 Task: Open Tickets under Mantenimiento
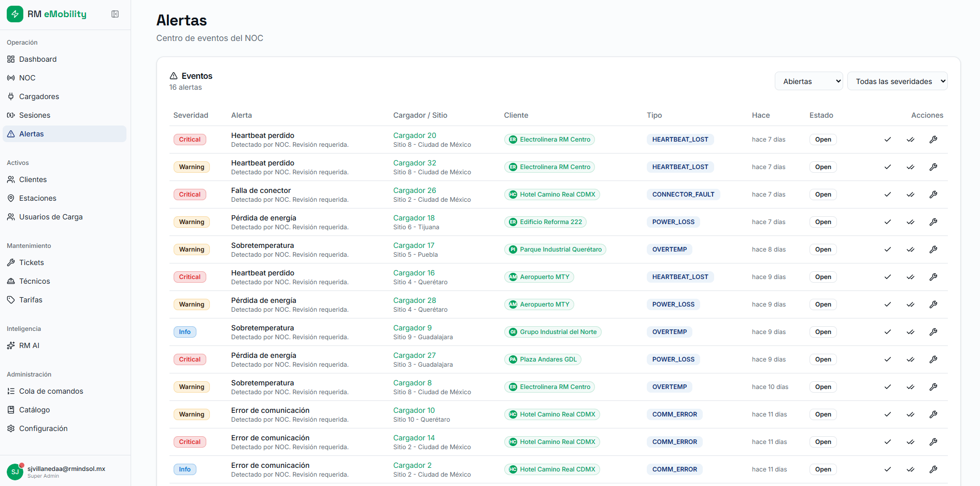(x=64, y=262)
